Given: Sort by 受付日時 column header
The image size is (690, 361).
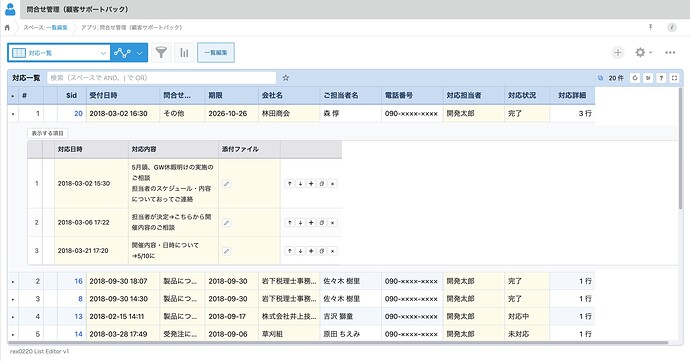Looking at the screenshot, I should point(123,96).
